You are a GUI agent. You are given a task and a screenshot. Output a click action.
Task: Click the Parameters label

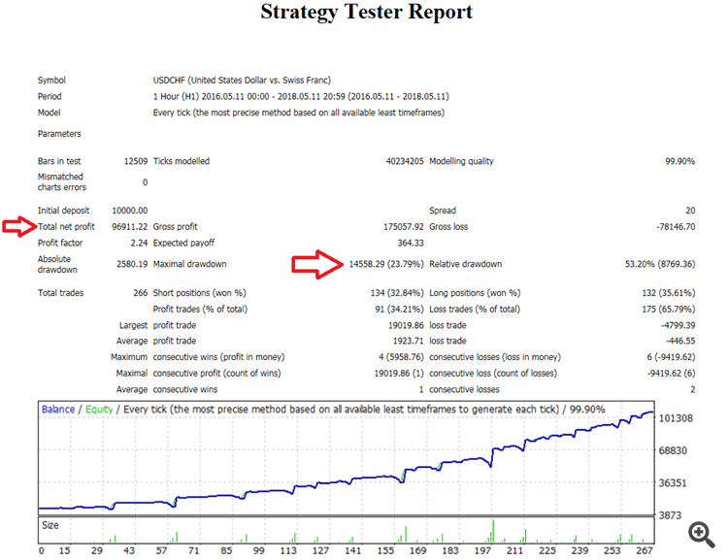tap(59, 134)
